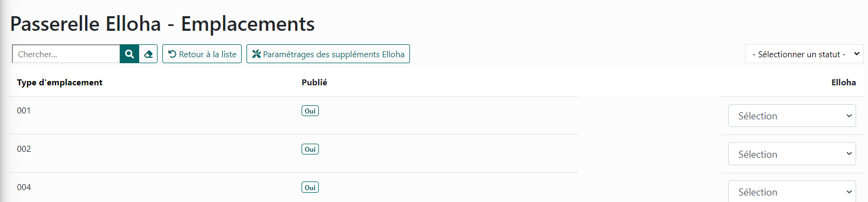Clear the search with the eraser icon
The height and width of the screenshot is (202, 868).
[x=148, y=54]
